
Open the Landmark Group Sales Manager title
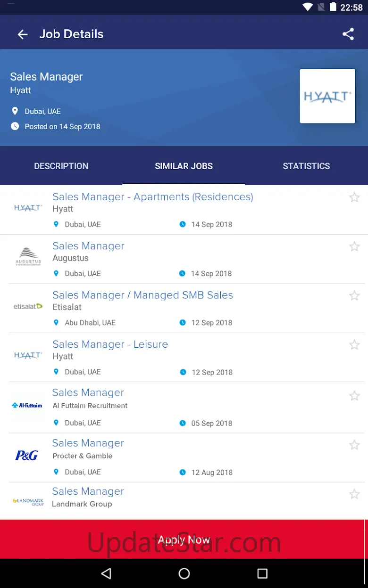click(88, 491)
